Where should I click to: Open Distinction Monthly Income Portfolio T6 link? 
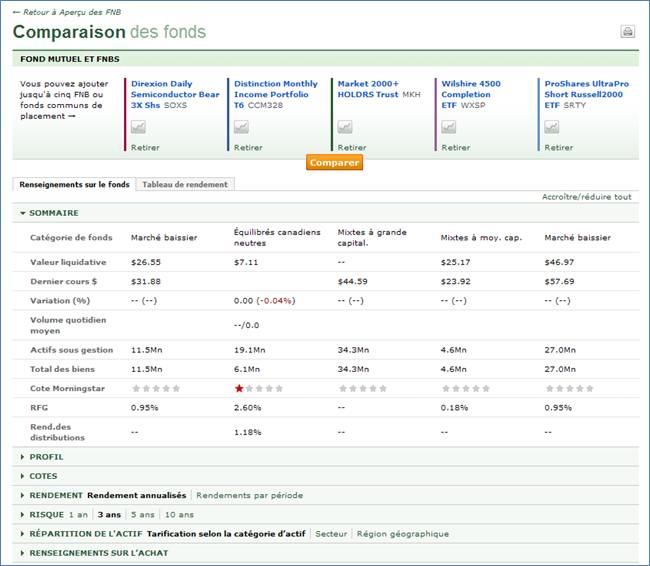pos(276,94)
